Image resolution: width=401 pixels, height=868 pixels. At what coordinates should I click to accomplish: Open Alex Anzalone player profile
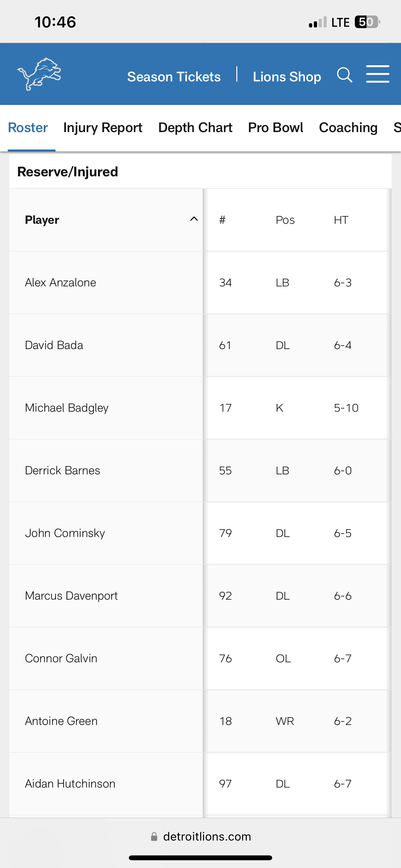[61, 282]
